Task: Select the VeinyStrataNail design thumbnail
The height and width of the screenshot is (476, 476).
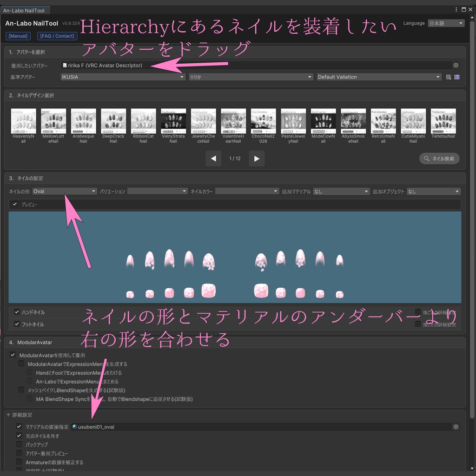Action: click(x=173, y=121)
